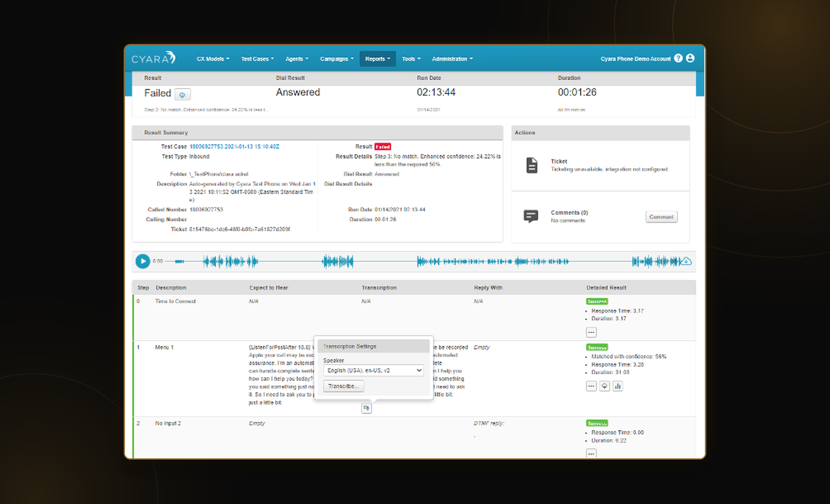Expand the CX Models menu

pyautogui.click(x=213, y=59)
